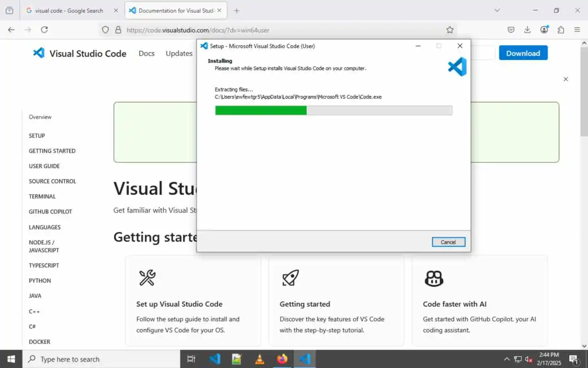Click the blue Download button

coord(523,53)
